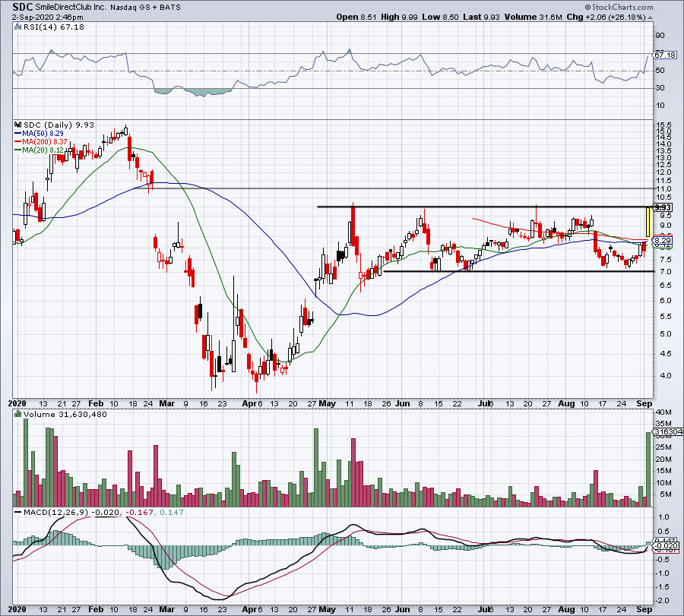
Task: Click the 67.18 RSI value tag on the right axis
Action: [665, 55]
